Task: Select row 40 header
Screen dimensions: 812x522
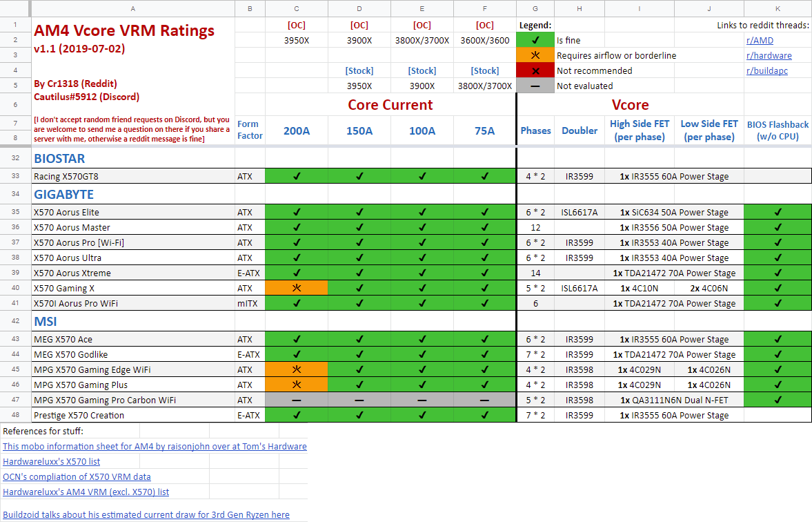Action: click(16, 288)
